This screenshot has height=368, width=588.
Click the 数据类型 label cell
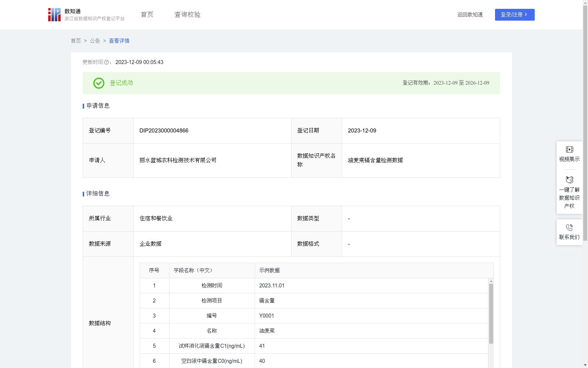(x=316, y=219)
